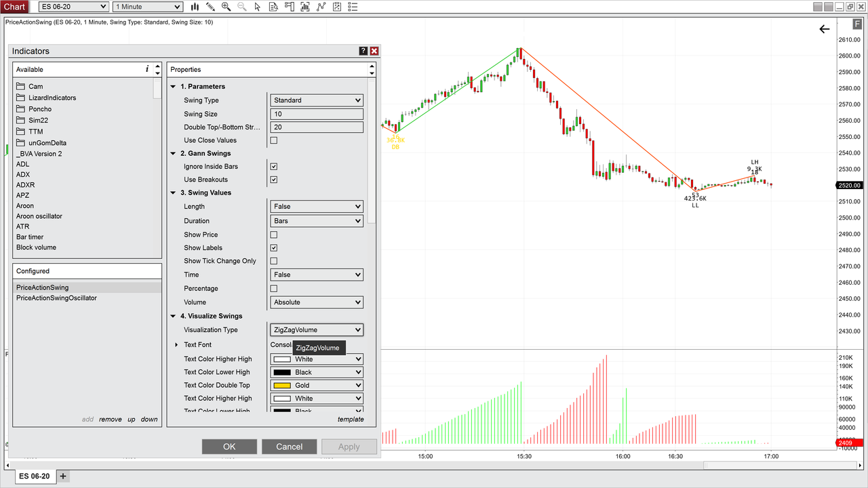This screenshot has width=868, height=488.
Task: Open the Sim22 folder
Action: (38, 120)
